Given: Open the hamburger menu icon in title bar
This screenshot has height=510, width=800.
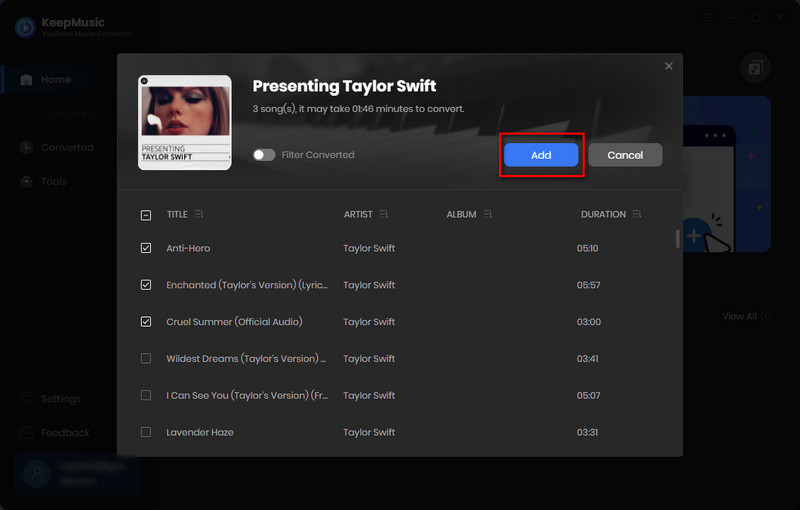Looking at the screenshot, I should click(x=708, y=18).
